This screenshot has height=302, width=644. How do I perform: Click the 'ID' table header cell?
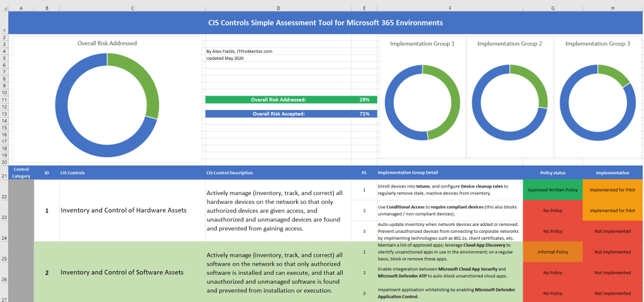click(x=47, y=172)
